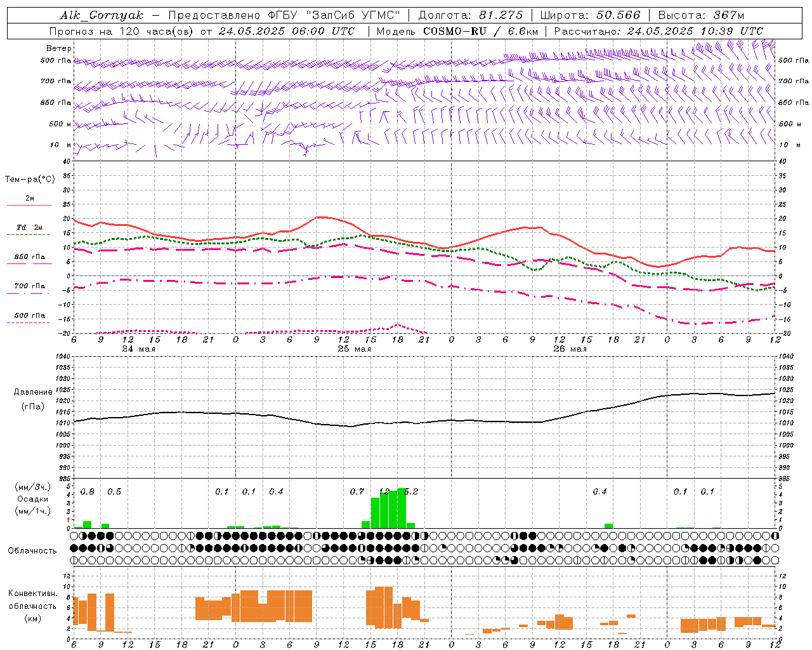This screenshot has height=650, width=812.
Task: Click the Рассчитано: 24.05.2025 10:39 UTC text
Action: (658, 31)
